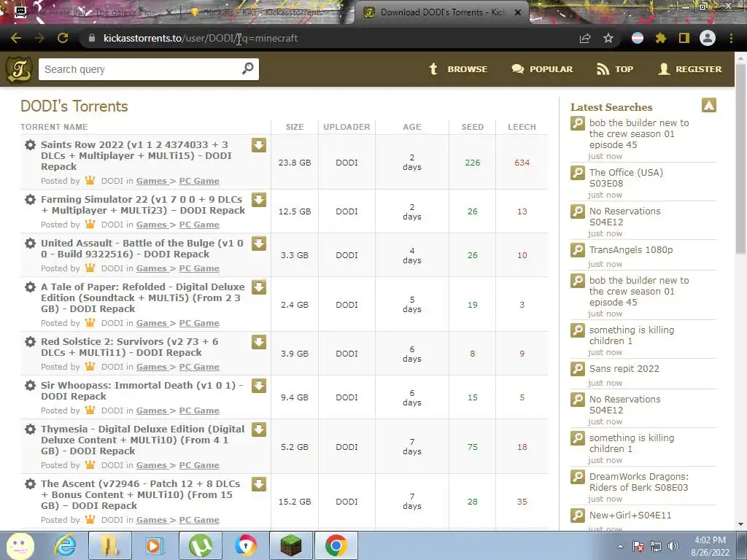Click gear icon beside Farming Simulator 22

[30, 200]
